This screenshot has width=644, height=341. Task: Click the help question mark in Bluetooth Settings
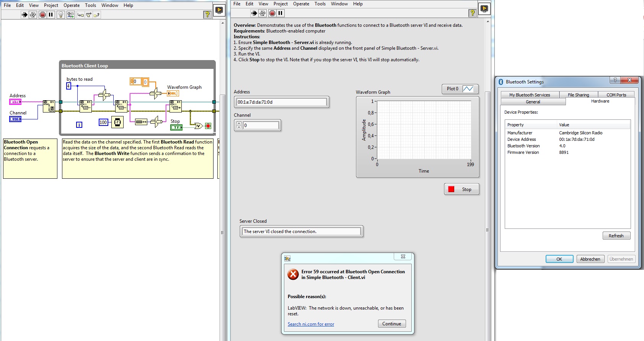(615, 80)
